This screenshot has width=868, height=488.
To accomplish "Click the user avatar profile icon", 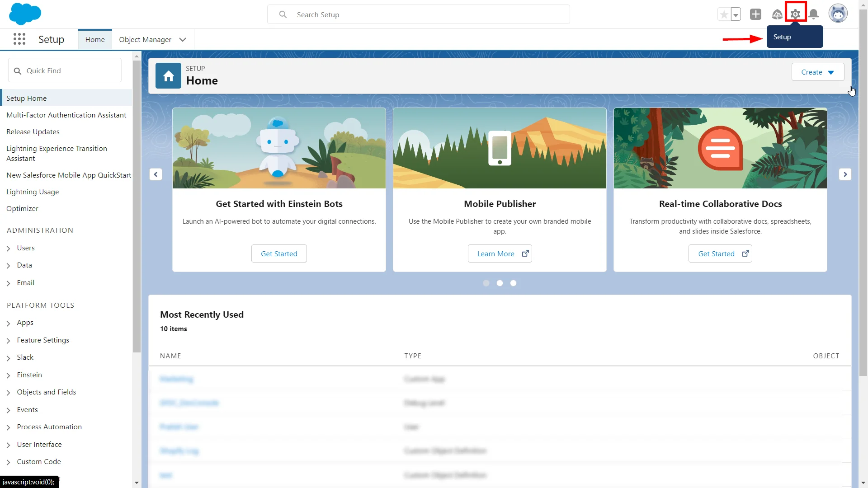I will 838,13.
